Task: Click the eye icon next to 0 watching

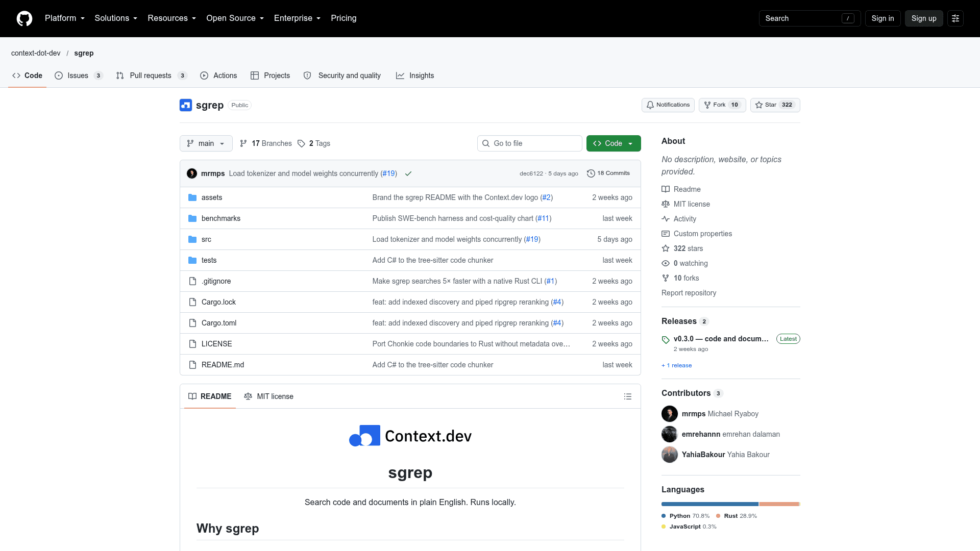Action: coord(666,263)
